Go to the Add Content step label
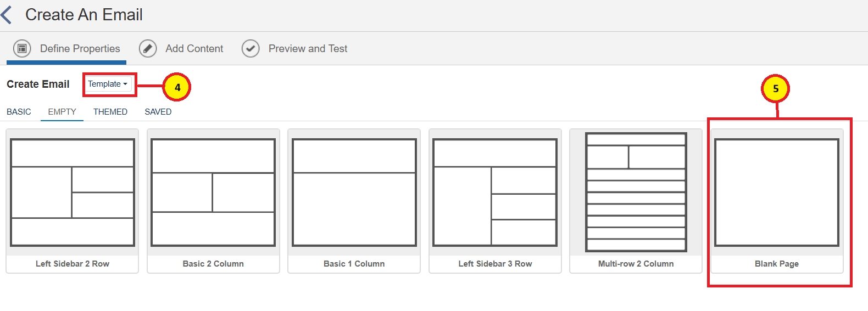868x311 pixels. (194, 49)
